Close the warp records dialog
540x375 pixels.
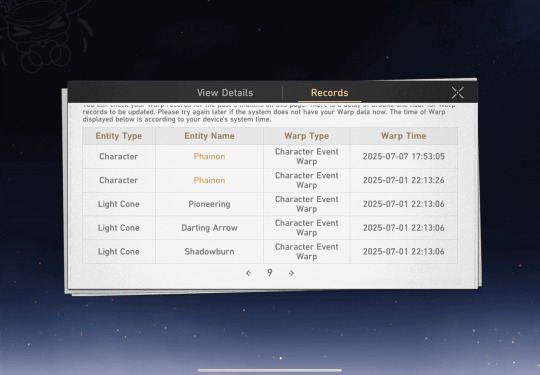[x=457, y=93]
